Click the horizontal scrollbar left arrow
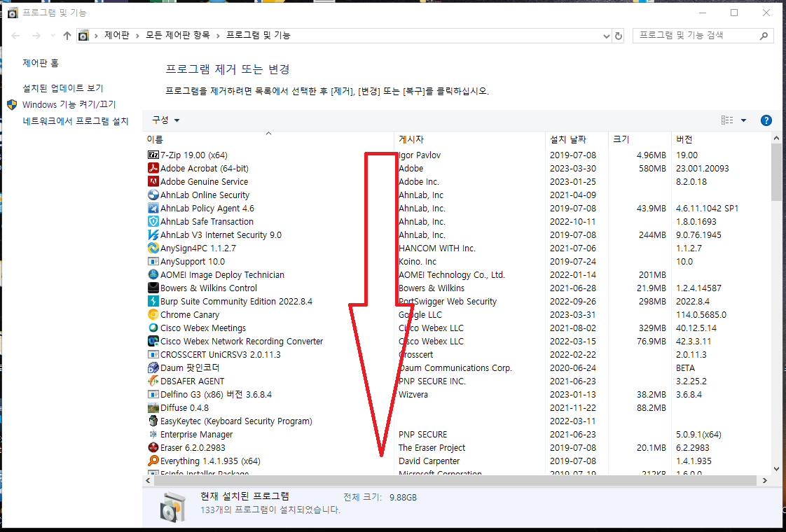 pyautogui.click(x=148, y=481)
